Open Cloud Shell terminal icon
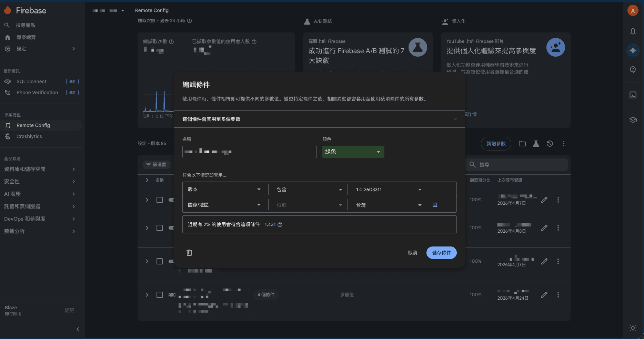This screenshot has width=644, height=339. [633, 95]
